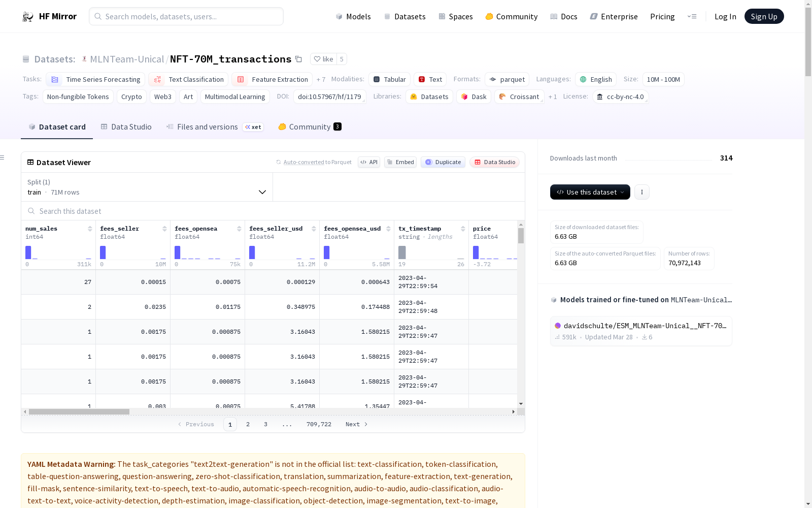This screenshot has height=508, width=812.
Task: Go to Next page of rows
Action: point(356,424)
